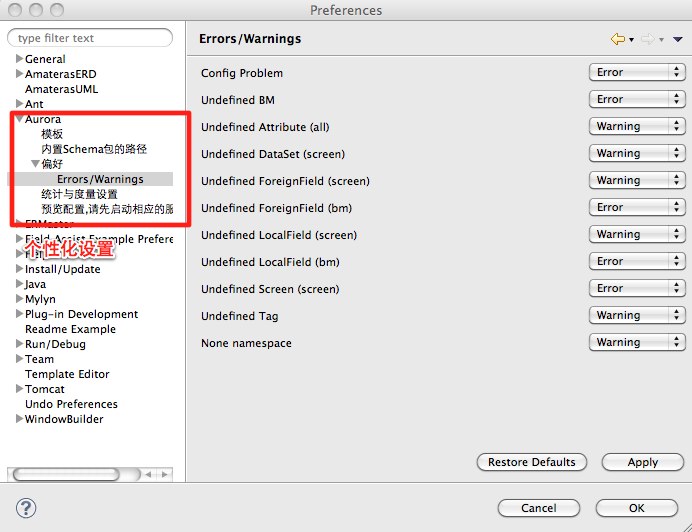This screenshot has width=692, height=532.
Task: Click in the filter text field
Action: pos(90,38)
